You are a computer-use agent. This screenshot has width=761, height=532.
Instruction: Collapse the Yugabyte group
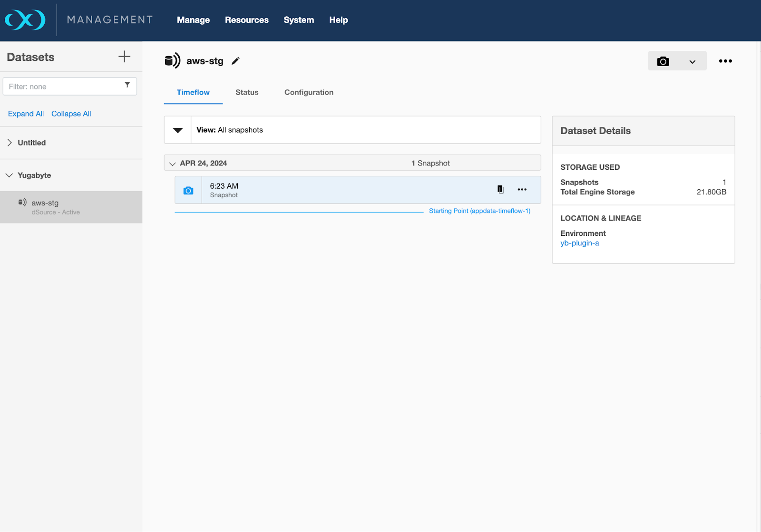click(9, 175)
